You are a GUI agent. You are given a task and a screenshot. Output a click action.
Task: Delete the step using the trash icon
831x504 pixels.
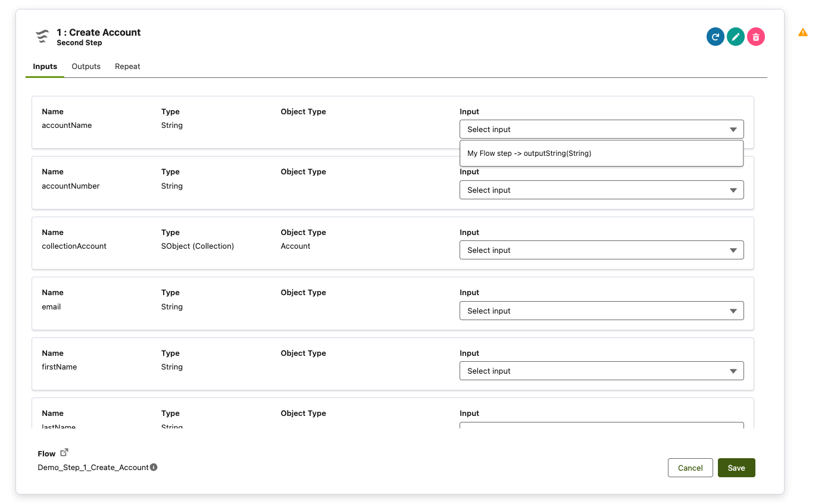[x=755, y=36]
